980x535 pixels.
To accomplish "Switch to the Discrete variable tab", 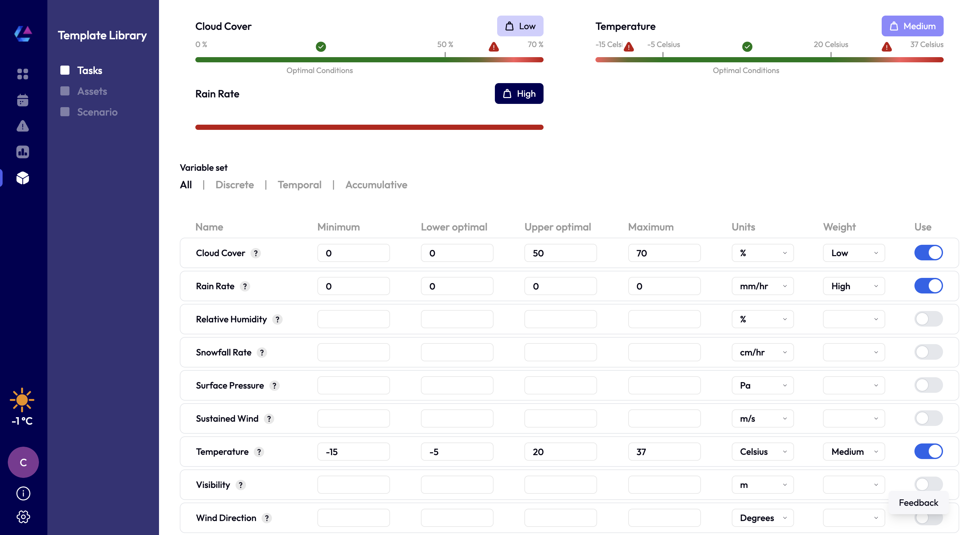I will point(234,185).
